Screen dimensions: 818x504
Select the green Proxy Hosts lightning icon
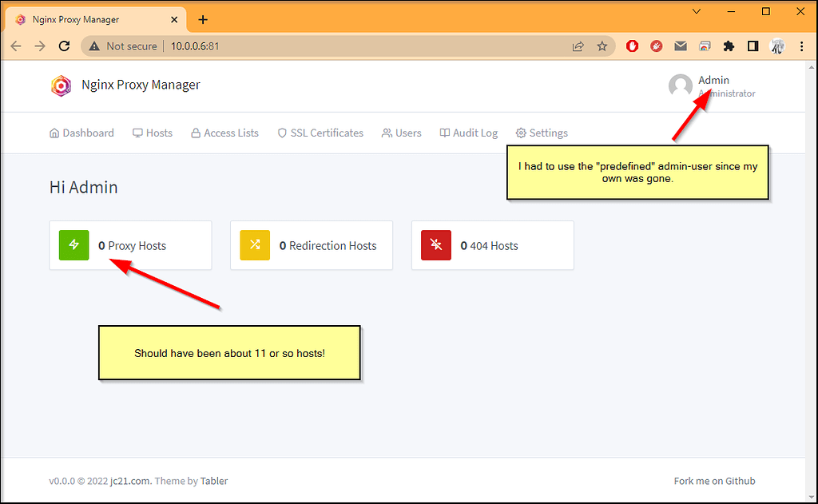point(73,245)
